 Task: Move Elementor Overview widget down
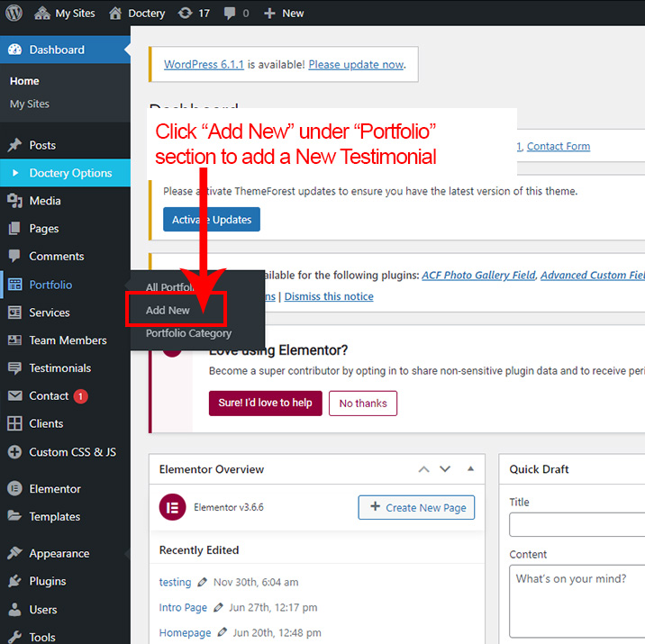(445, 469)
